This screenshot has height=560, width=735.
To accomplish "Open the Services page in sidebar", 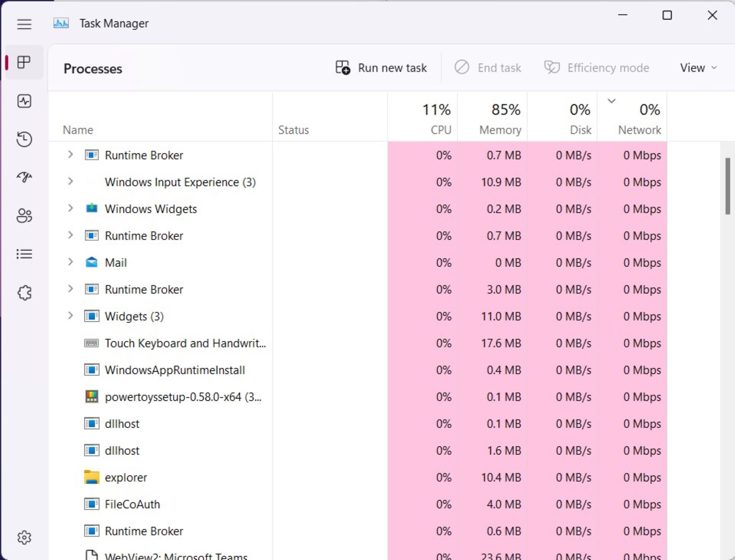I will point(24,293).
